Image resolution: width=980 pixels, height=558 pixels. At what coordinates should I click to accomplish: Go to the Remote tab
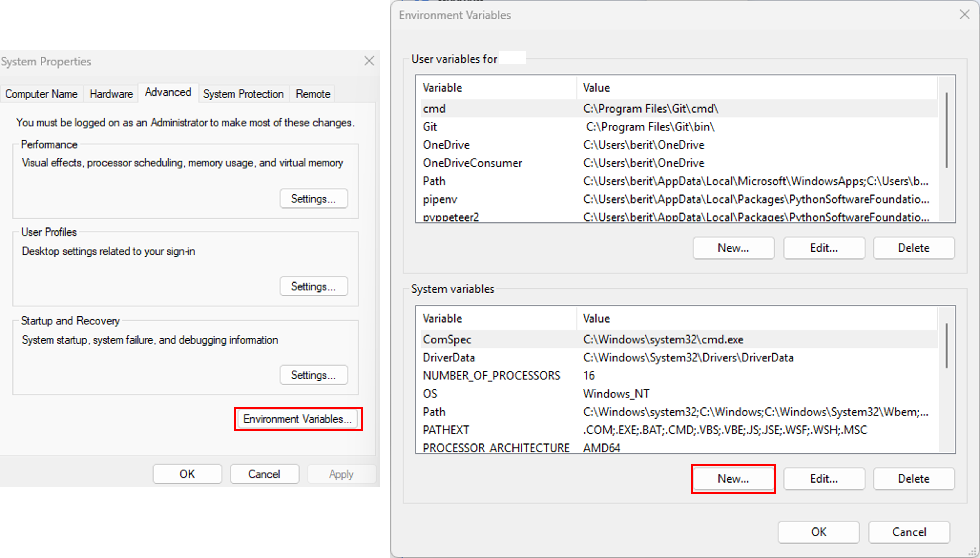(313, 94)
